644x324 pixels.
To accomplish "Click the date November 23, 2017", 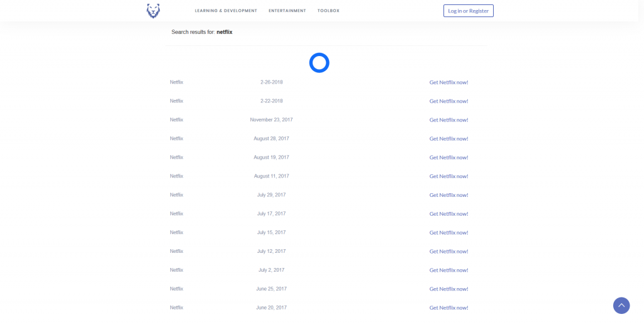I will point(272,120).
